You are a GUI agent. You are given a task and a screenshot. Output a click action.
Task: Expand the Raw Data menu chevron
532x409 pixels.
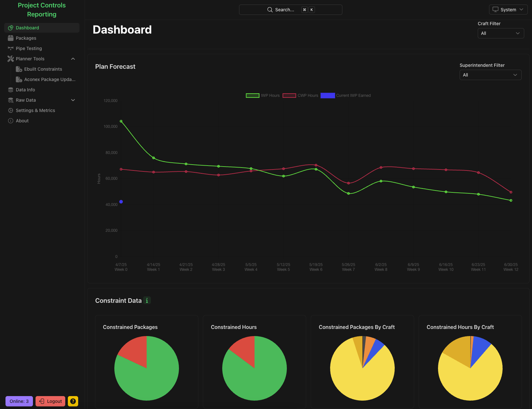[73, 100]
